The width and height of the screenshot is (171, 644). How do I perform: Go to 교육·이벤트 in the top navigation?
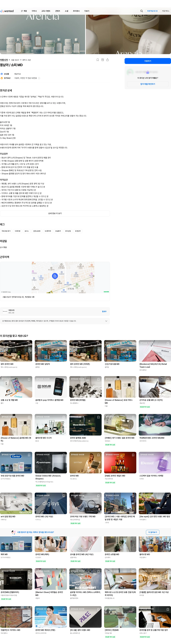click(x=46, y=11)
